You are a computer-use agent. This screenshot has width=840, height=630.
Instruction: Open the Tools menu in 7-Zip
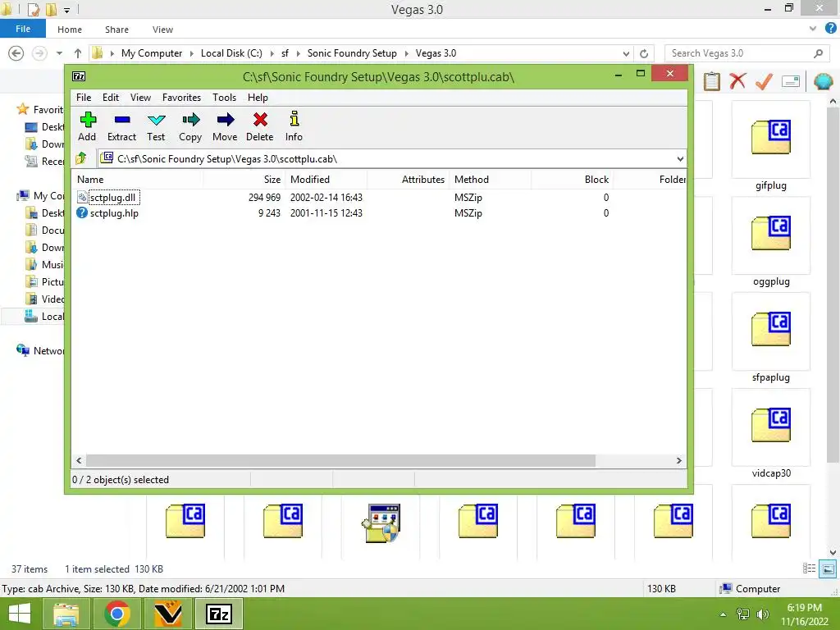(x=224, y=98)
